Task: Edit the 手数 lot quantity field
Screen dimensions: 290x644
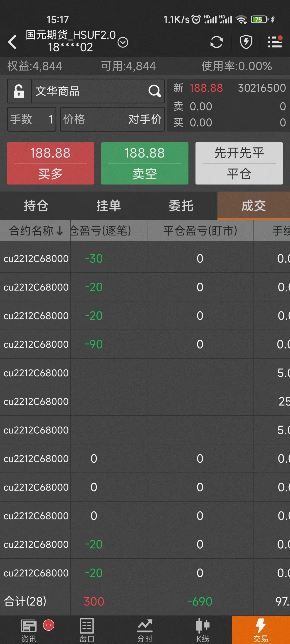Action: click(31, 119)
